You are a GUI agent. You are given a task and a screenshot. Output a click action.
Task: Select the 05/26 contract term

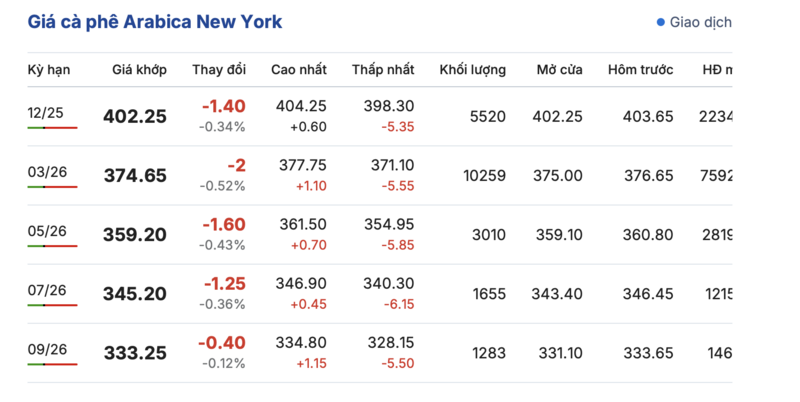tap(46, 231)
